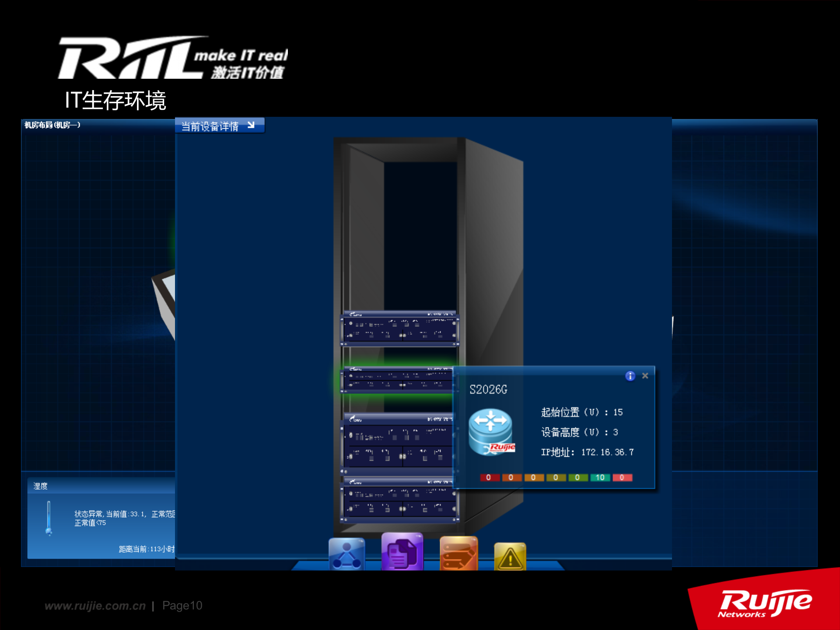Collapse the 湿度 panel title bar
840x630 pixels.
[40, 486]
